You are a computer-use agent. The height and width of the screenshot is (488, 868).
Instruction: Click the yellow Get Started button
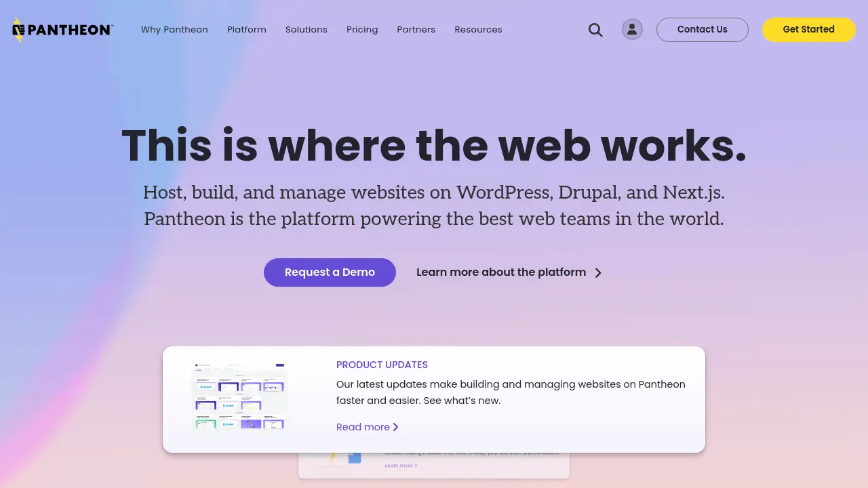tap(809, 30)
